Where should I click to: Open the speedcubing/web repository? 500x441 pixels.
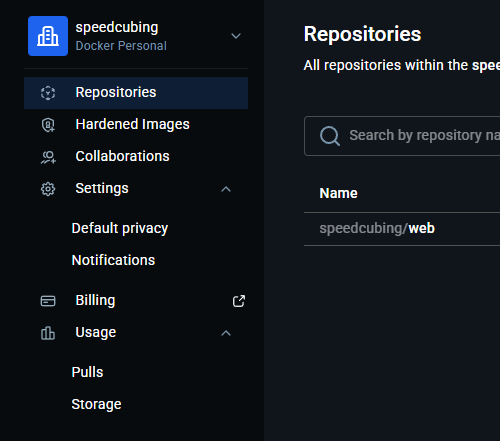pos(377,229)
